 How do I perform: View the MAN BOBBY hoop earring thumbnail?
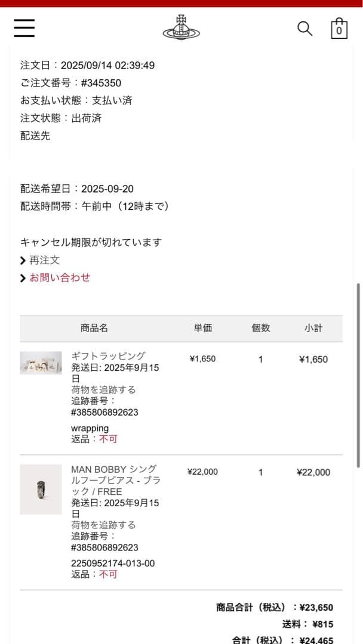tap(41, 490)
